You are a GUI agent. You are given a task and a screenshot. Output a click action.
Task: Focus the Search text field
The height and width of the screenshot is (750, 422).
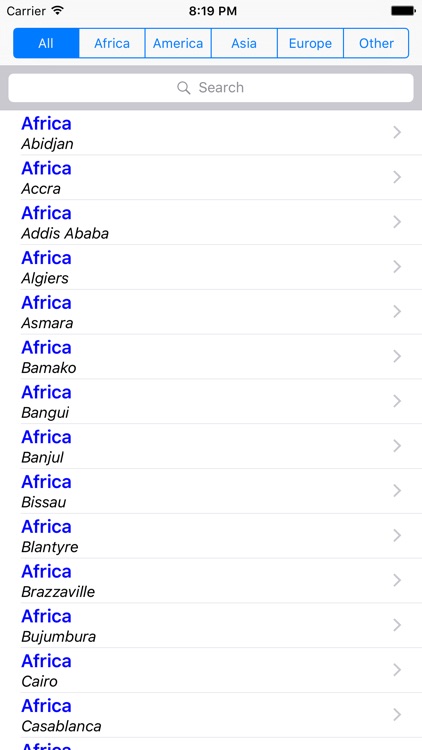pos(211,88)
